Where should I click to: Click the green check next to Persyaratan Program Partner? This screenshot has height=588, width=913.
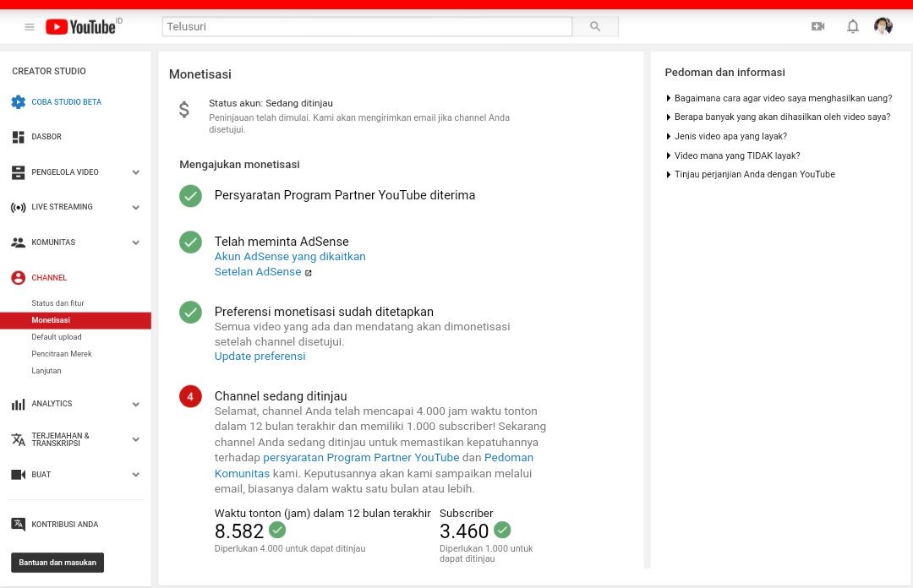click(190, 196)
